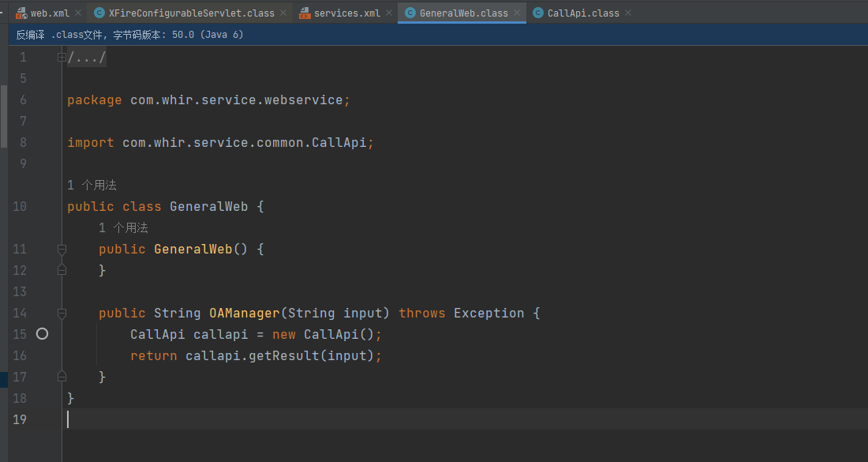868x462 pixels.
Task: Switch to the services.xml tab
Action: [346, 13]
